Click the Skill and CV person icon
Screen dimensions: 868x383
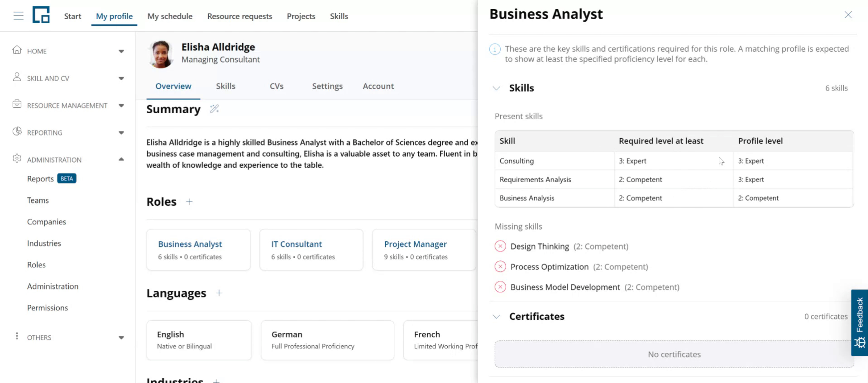tap(17, 77)
